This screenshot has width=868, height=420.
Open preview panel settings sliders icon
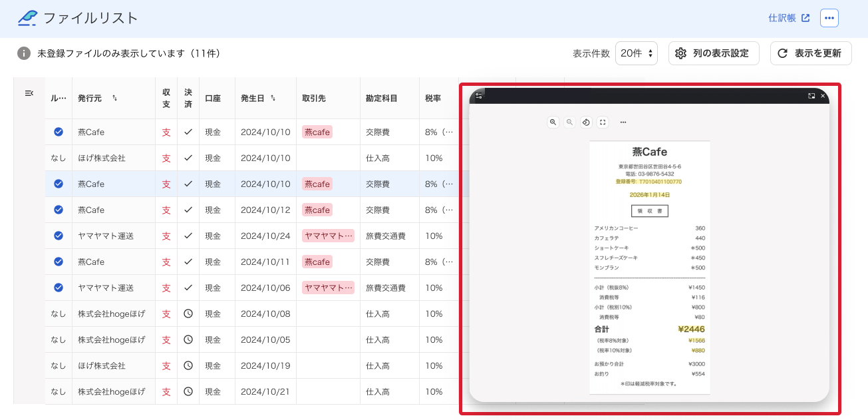(478, 96)
